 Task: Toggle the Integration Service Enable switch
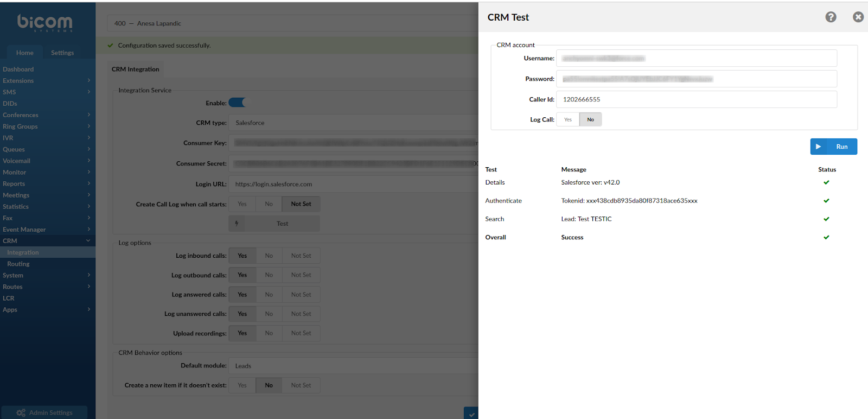(237, 103)
